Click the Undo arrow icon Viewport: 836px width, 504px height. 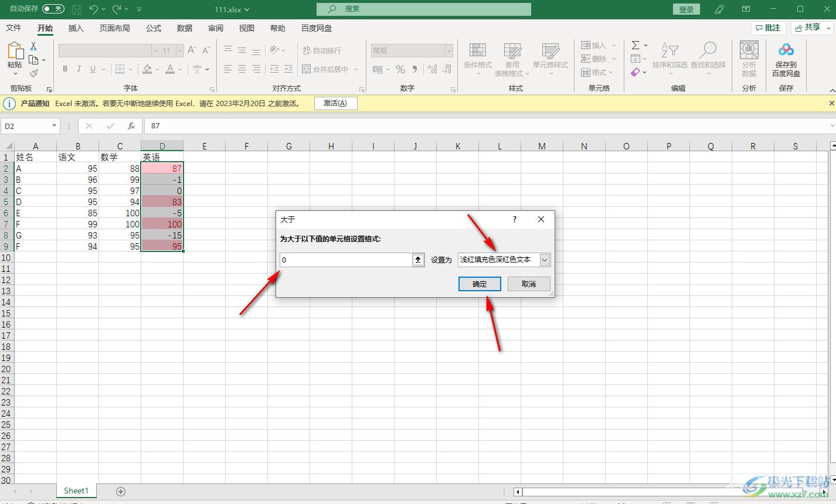point(94,9)
